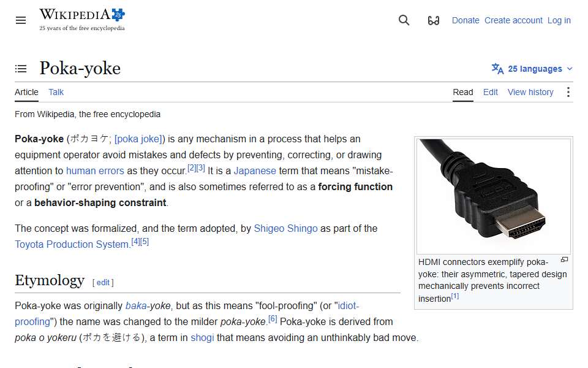
Task: Switch to the Talk tab
Action: click(x=56, y=92)
